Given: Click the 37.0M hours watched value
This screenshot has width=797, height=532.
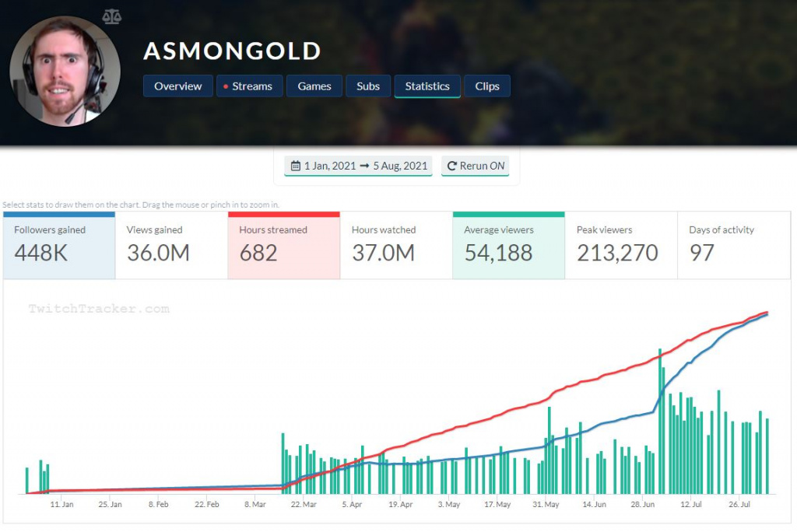Looking at the screenshot, I should (383, 253).
